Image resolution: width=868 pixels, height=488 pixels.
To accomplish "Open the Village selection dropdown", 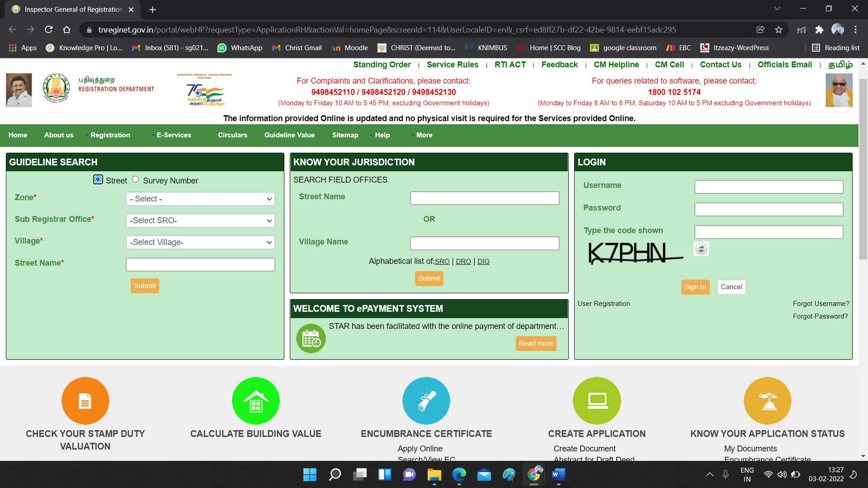I will click(x=200, y=242).
